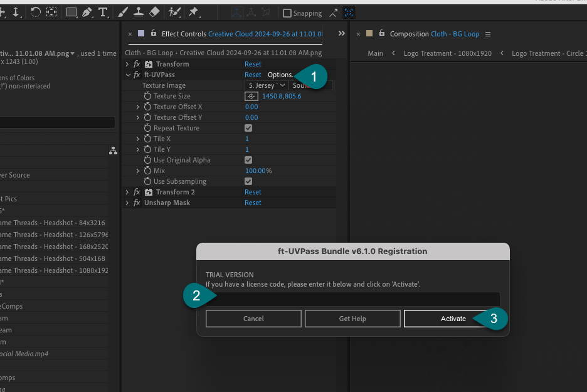587x392 pixels.
Task: Select the Rectangle shape tool
Action: point(71,13)
